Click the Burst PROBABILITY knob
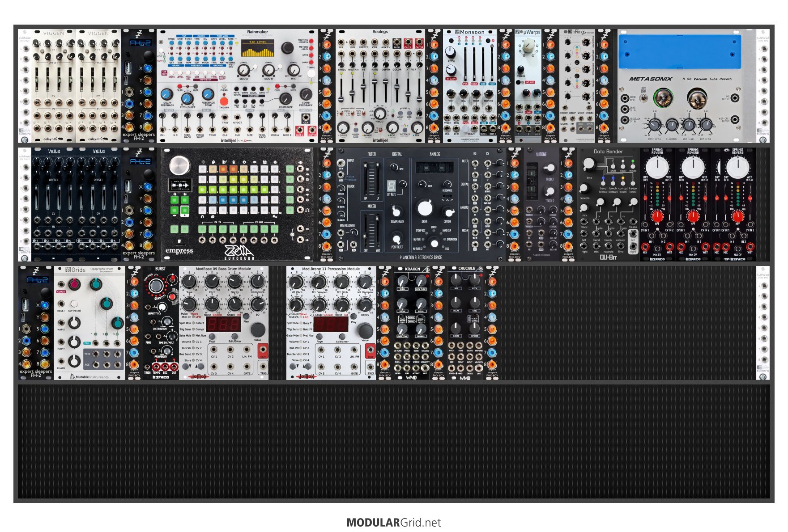 [x=167, y=350]
